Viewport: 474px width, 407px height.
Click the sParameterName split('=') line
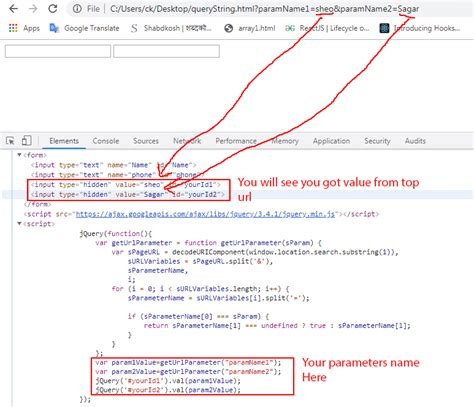(x=219, y=298)
